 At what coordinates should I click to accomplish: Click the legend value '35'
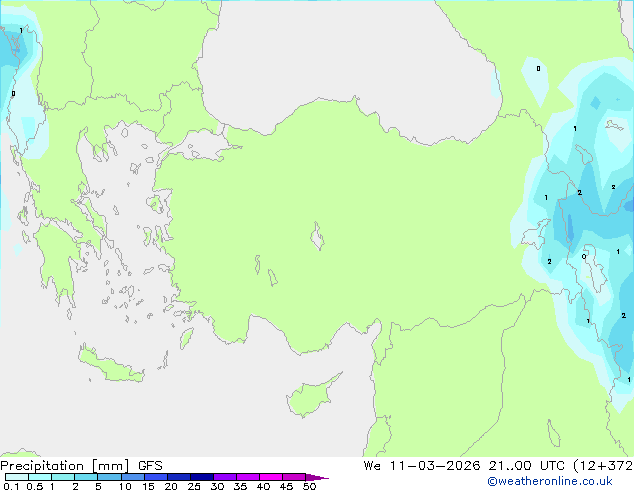240,486
